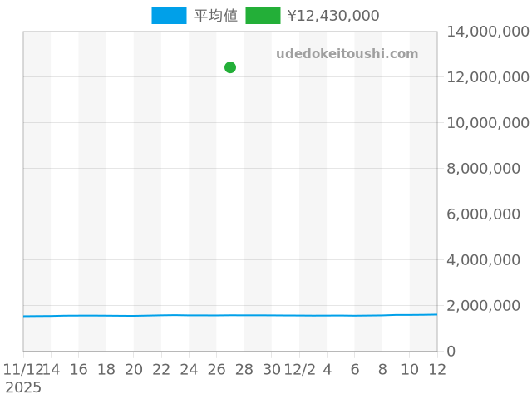Click the 2,000,000 y-axis label
532x399 pixels.
pyautogui.click(x=483, y=305)
